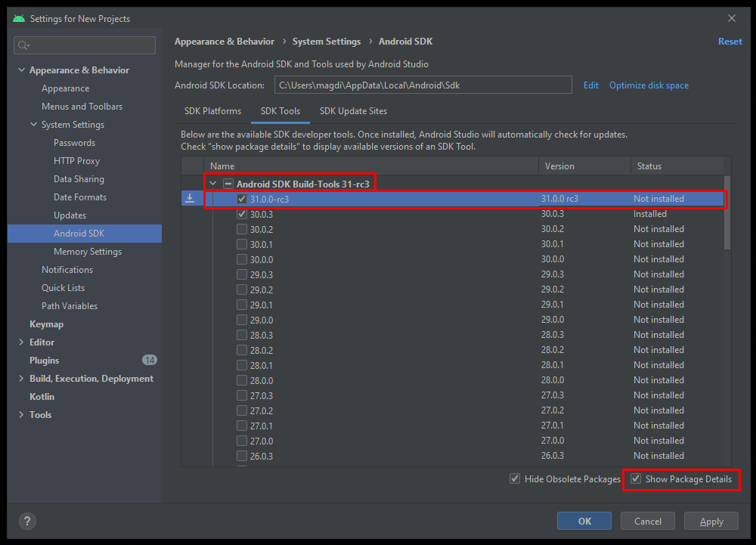The image size is (756, 545).
Task: Sort by the Name column header
Action: click(x=370, y=166)
